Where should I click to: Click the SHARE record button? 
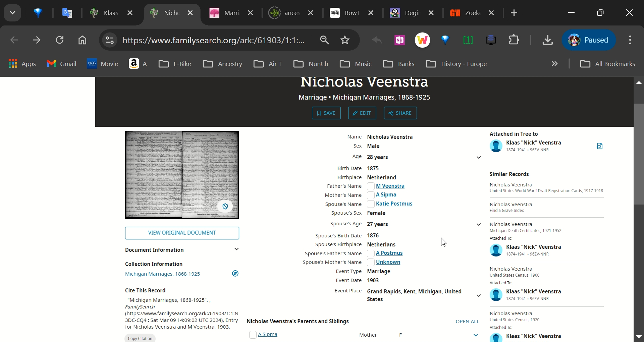400,113
